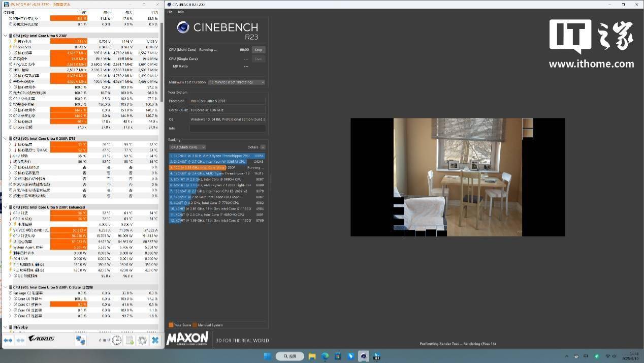Image resolution: width=644 pixels, height=363 pixels.
Task: Collapse the CPU DTS sensor group
Action: [6, 138]
